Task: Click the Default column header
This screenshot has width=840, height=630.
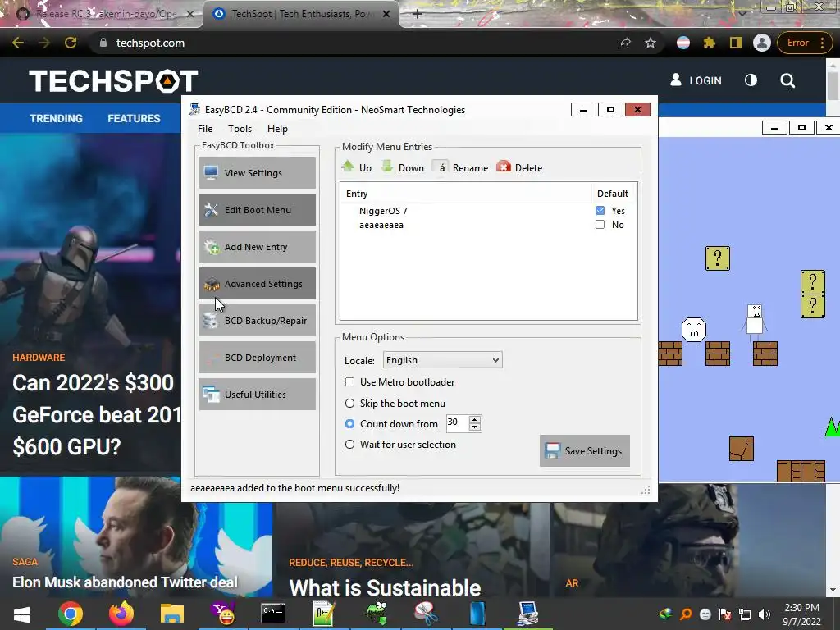Action: [612, 194]
